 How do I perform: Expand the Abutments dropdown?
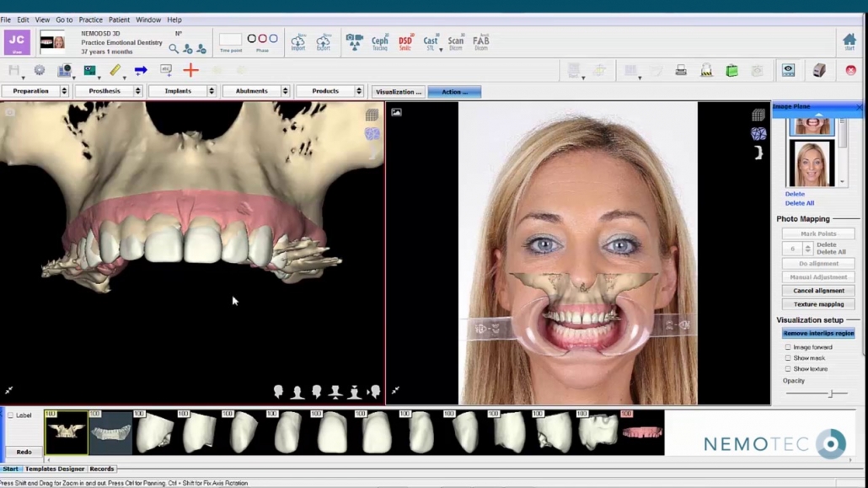(x=285, y=91)
